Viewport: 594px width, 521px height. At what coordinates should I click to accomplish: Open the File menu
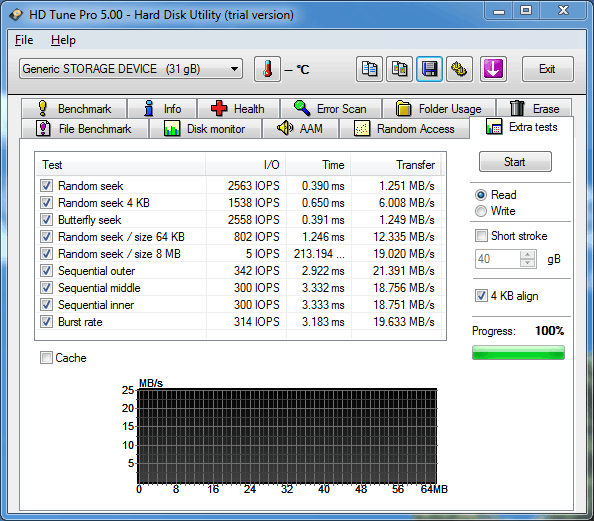point(24,40)
